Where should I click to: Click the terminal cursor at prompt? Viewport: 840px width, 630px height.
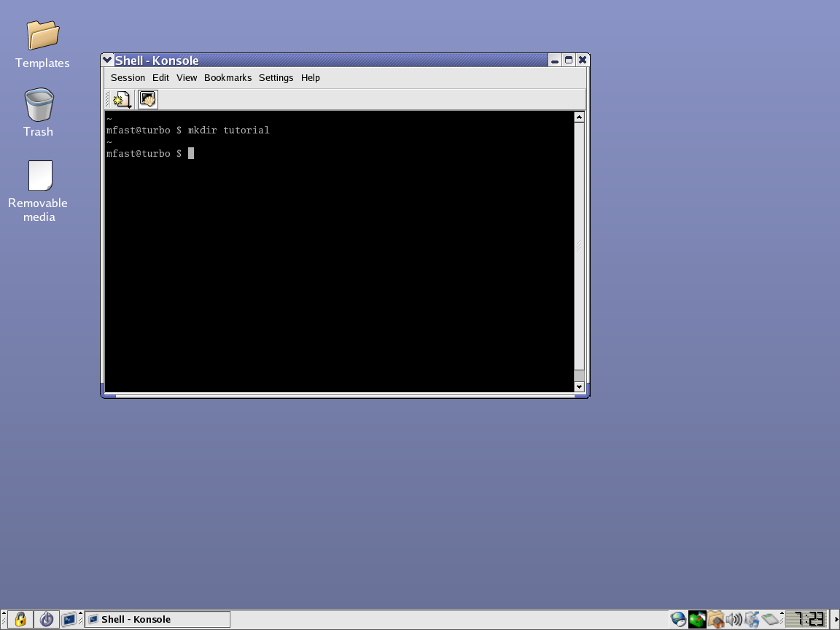pyautogui.click(x=191, y=153)
